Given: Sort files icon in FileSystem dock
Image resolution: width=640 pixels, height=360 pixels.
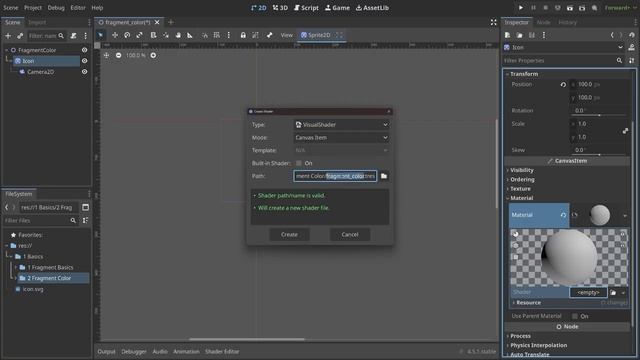Looking at the screenshot, I should click(x=85, y=220).
